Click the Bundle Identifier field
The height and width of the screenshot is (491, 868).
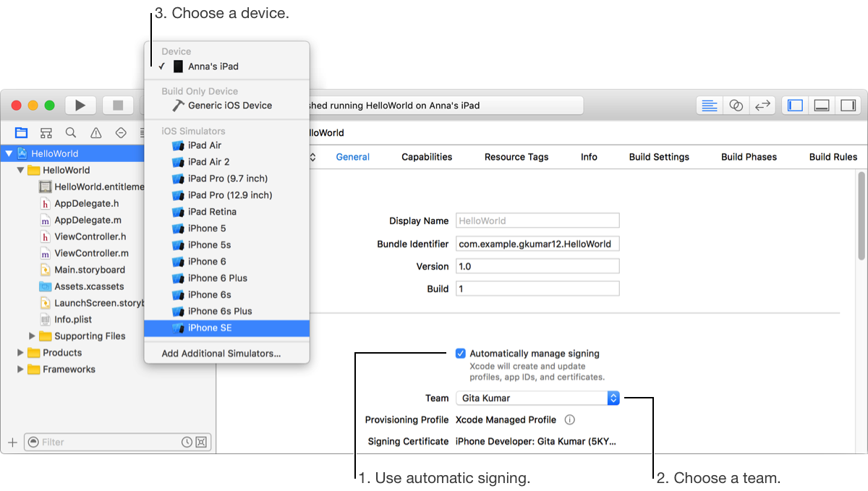point(537,244)
